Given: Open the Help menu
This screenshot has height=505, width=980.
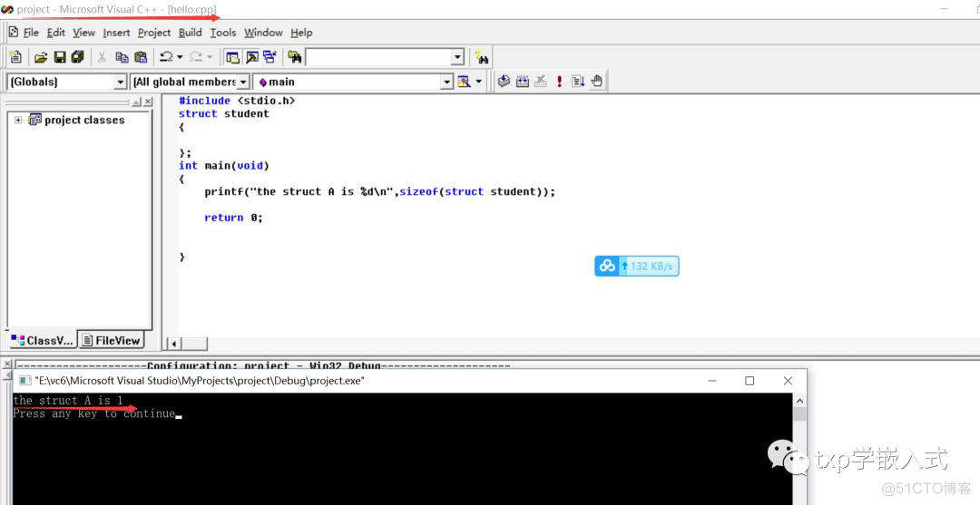Looking at the screenshot, I should (x=301, y=33).
